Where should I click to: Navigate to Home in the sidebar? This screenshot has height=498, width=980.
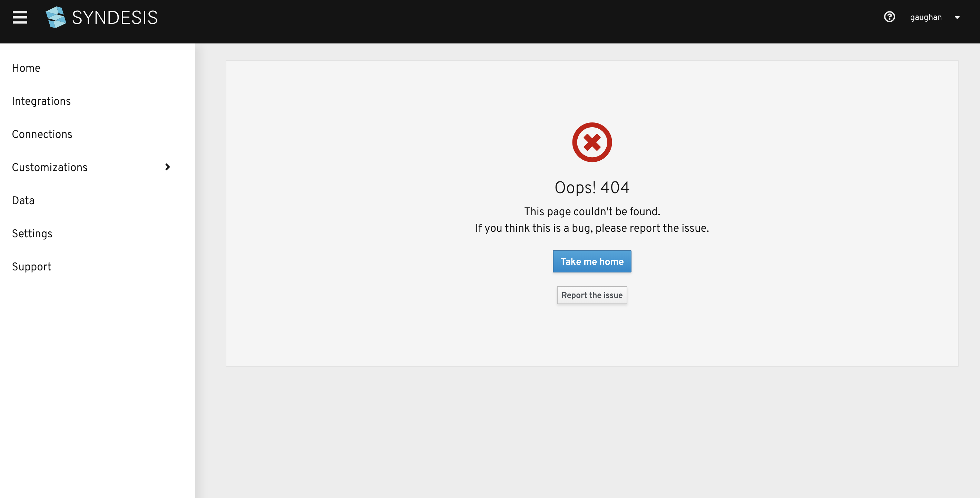(26, 68)
